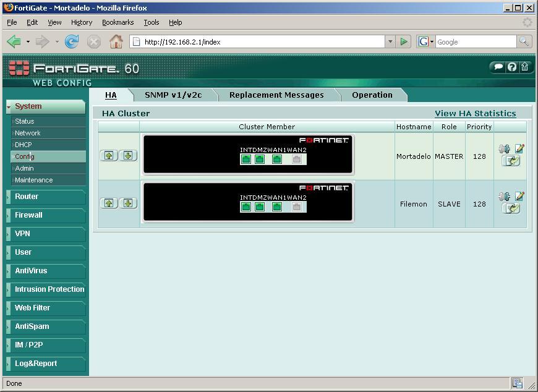Click the green Go button beside the address bar

403,42
